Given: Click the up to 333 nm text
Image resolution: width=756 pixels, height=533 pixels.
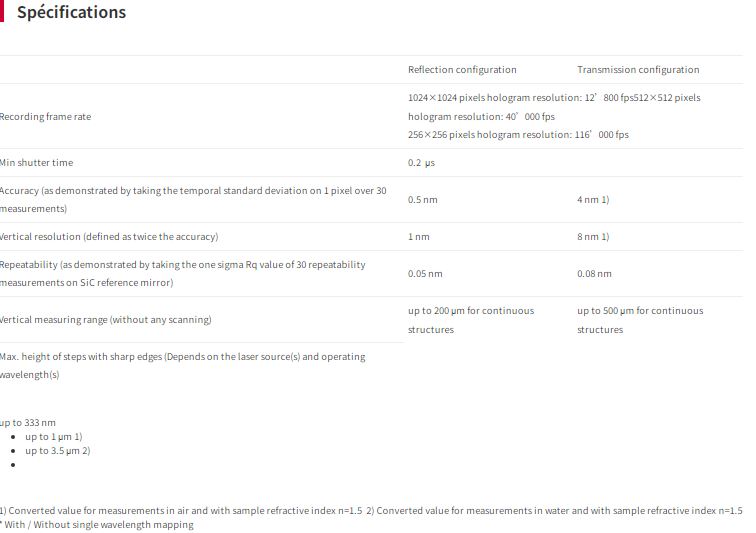Looking at the screenshot, I should coord(28,423).
